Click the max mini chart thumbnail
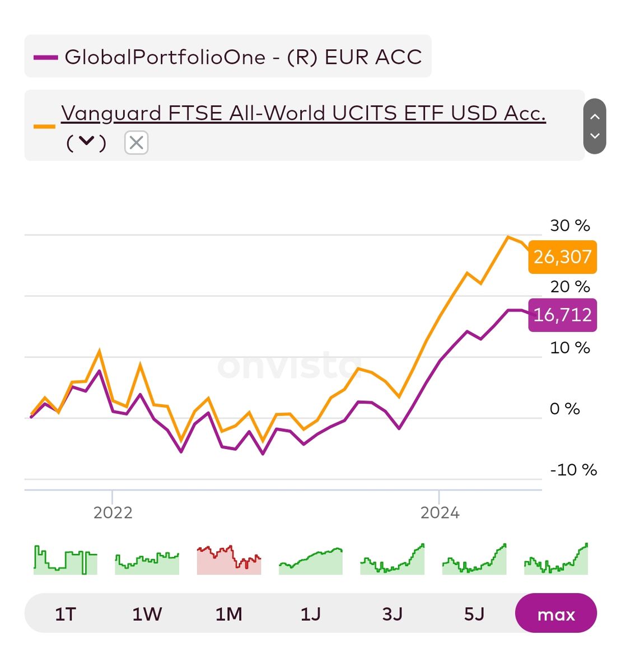621x672 pixels. click(x=555, y=560)
